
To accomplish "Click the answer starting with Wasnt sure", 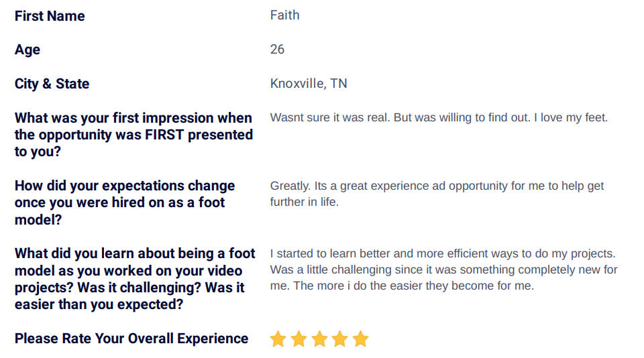I will (x=439, y=117).
